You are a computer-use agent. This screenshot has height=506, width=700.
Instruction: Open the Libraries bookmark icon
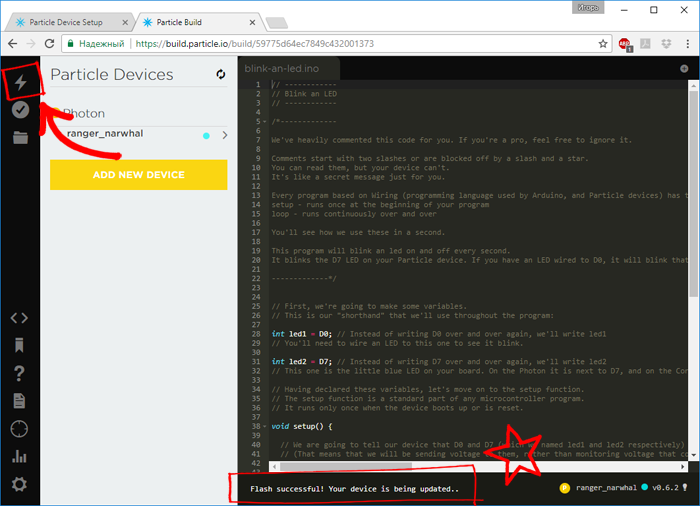pyautogui.click(x=19, y=345)
